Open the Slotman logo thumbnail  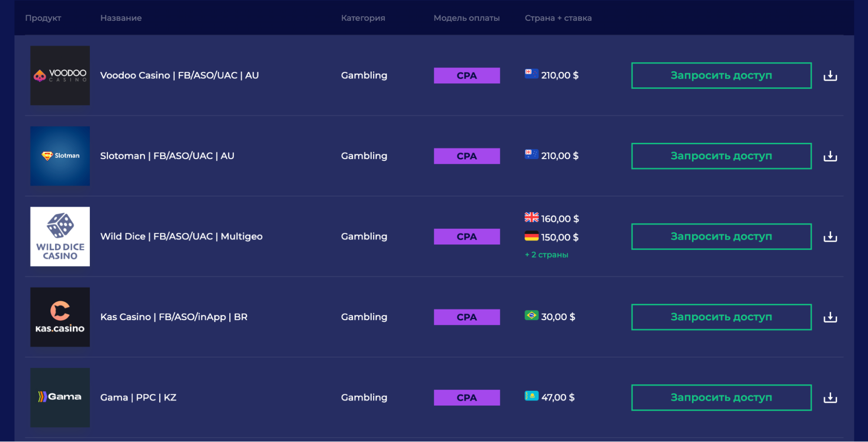click(60, 156)
